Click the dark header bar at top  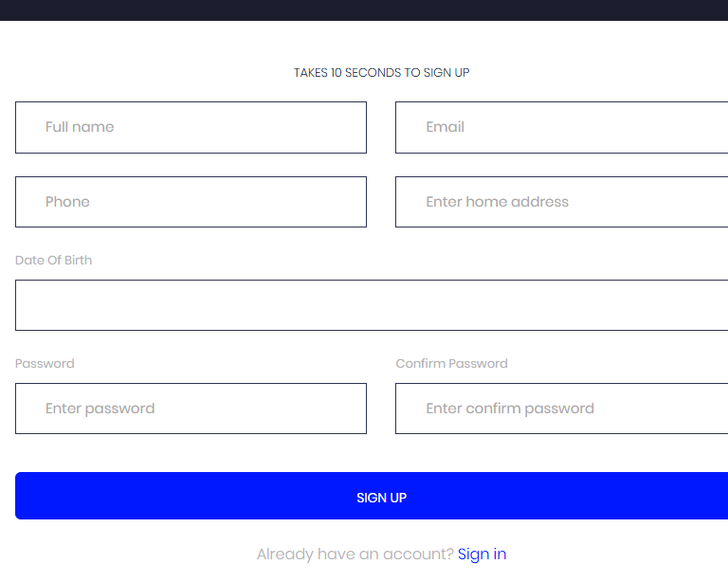(x=364, y=9)
